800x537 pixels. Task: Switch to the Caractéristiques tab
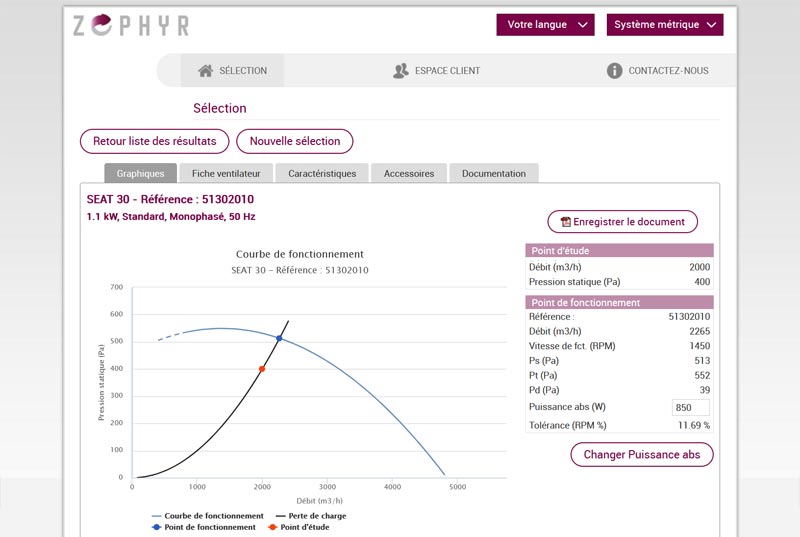point(322,173)
